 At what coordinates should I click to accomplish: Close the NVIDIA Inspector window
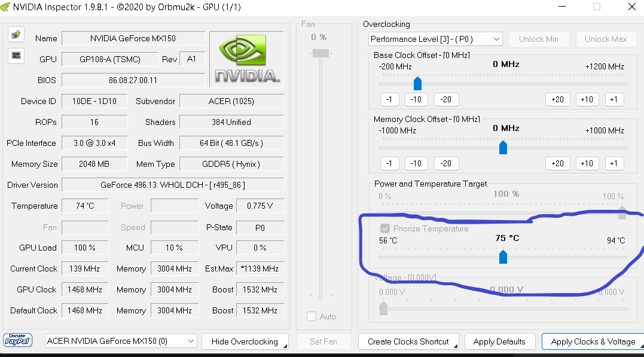tap(632, 7)
